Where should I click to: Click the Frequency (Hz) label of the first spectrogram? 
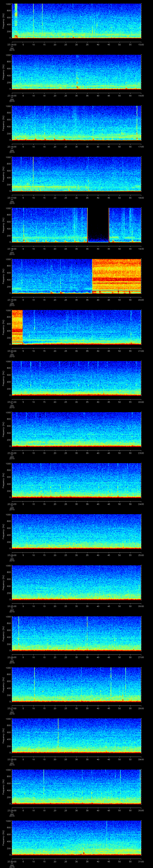pyautogui.click(x=3, y=21)
